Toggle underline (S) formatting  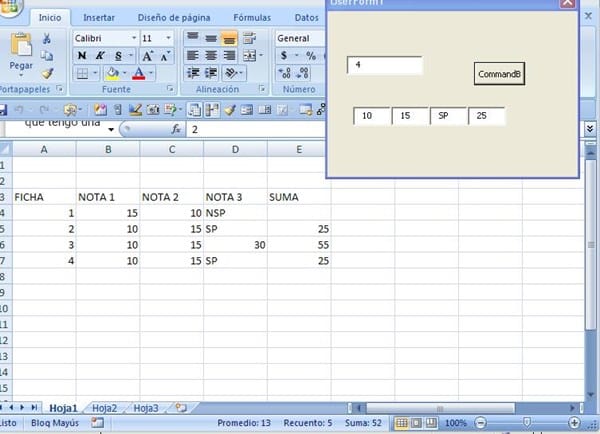[x=118, y=56]
